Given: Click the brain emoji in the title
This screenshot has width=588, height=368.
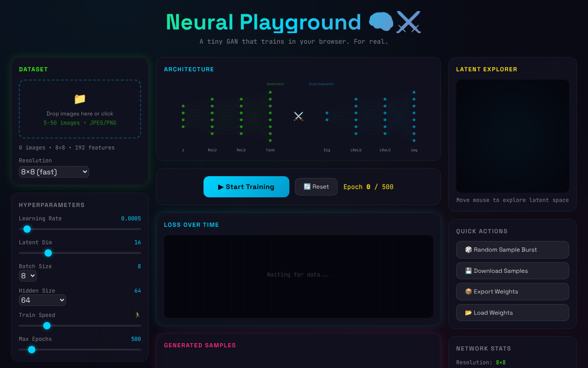Looking at the screenshot, I should click(380, 22).
